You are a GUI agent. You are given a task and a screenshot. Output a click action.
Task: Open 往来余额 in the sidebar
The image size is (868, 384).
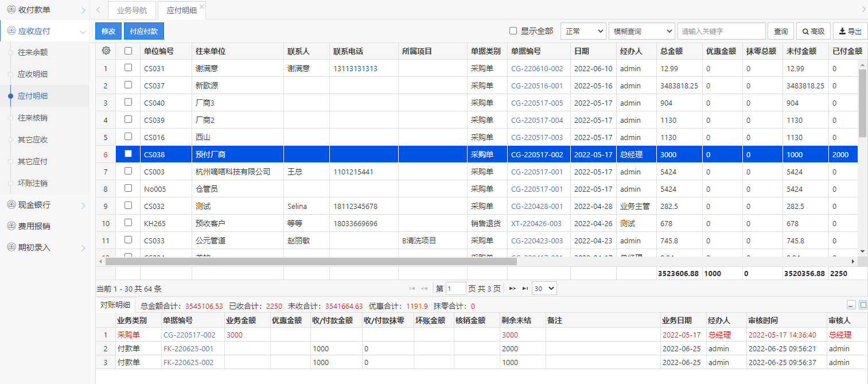[x=33, y=52]
